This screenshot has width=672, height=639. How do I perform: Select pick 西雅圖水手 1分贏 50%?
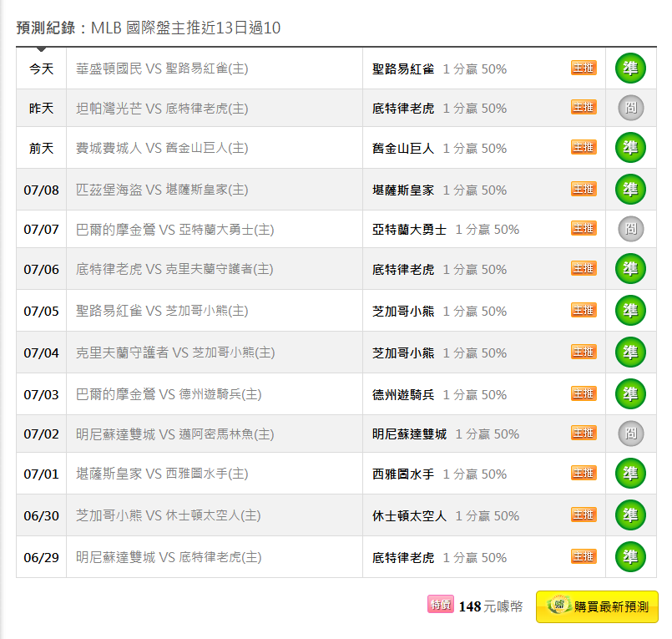pos(439,474)
